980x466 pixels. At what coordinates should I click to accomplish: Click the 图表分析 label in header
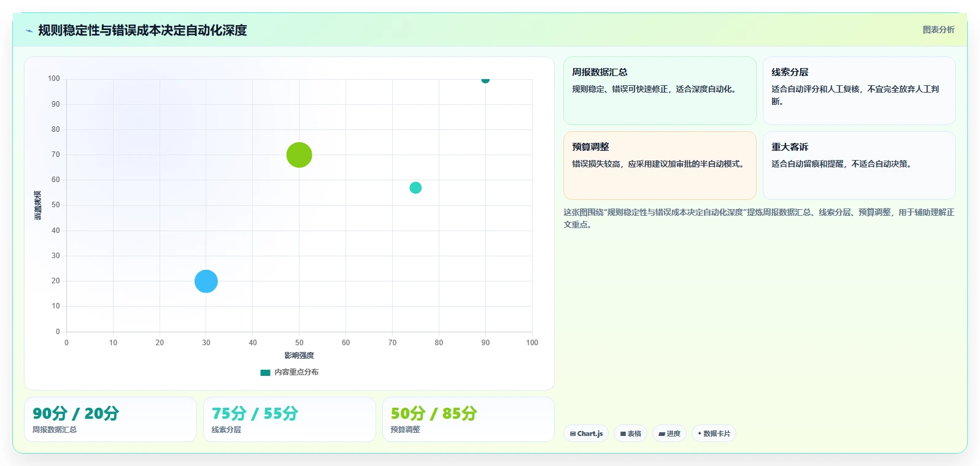[938, 29]
